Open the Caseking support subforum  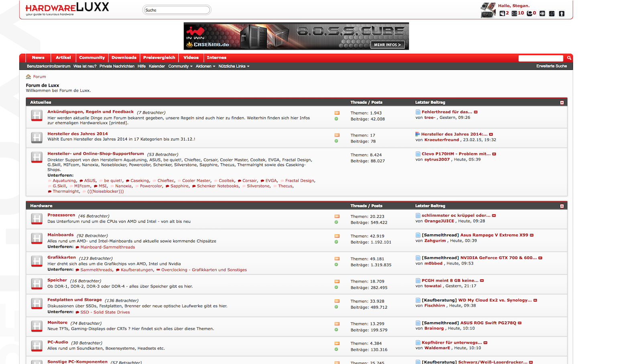pos(140,181)
